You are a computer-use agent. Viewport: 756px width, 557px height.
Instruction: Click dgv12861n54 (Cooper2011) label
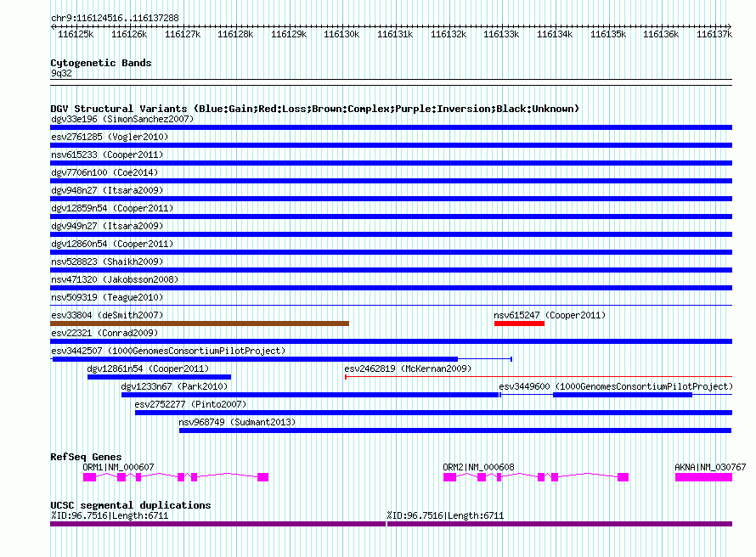click(x=148, y=369)
